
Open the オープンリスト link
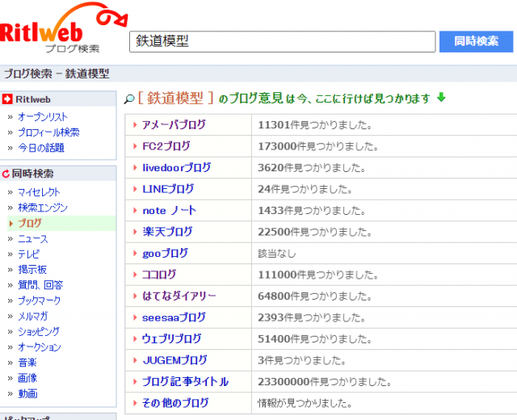(x=43, y=116)
